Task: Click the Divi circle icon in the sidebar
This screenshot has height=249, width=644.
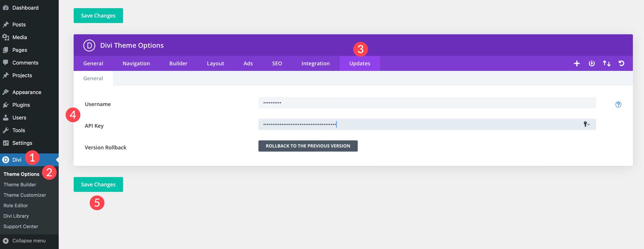Action: 6,160
